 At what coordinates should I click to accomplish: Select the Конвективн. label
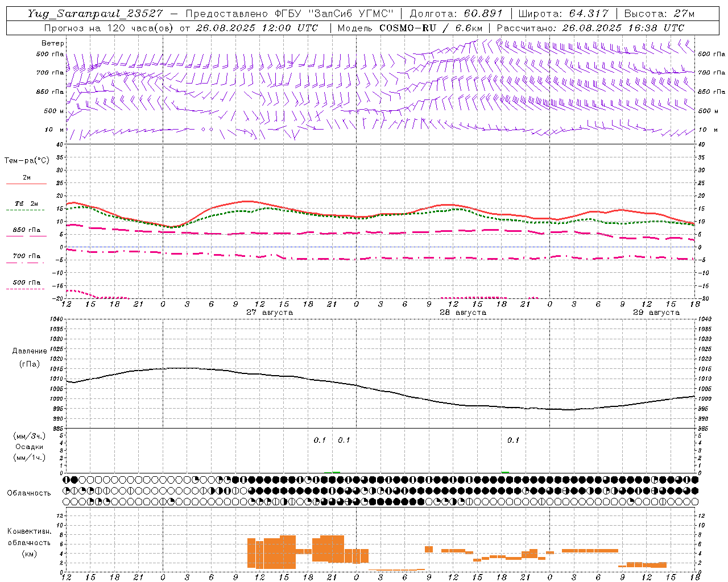30,531
